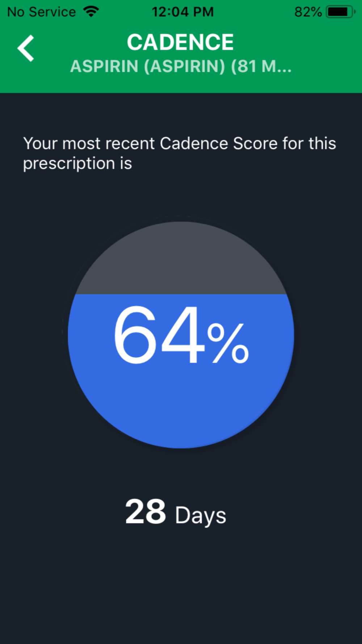Tap the word Days below the gauge
This screenshot has height=644, width=362.
[201, 515]
